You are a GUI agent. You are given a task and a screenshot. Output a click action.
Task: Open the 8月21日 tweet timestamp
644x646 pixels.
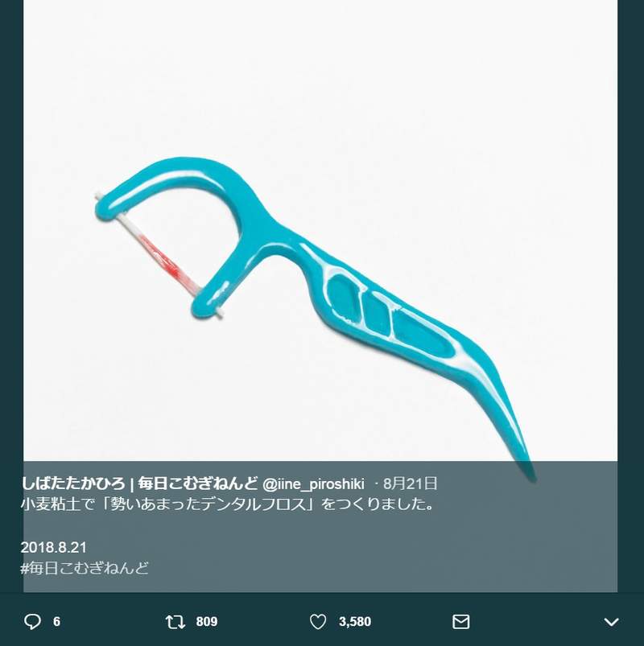(x=411, y=483)
